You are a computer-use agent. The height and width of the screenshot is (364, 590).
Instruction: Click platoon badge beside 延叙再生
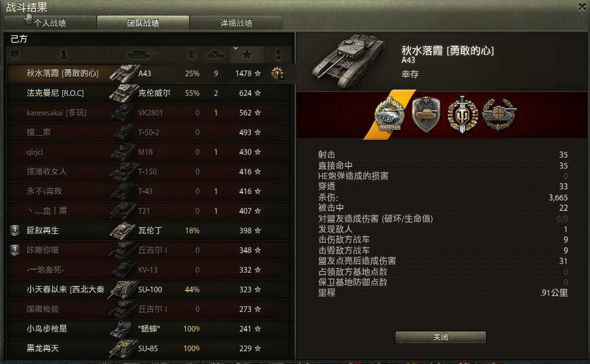coord(14,231)
